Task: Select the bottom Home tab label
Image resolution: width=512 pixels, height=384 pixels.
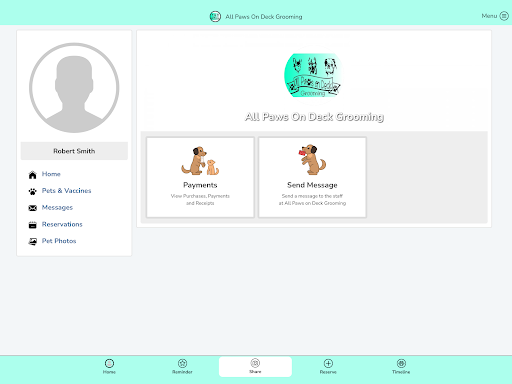Action: (x=109, y=372)
